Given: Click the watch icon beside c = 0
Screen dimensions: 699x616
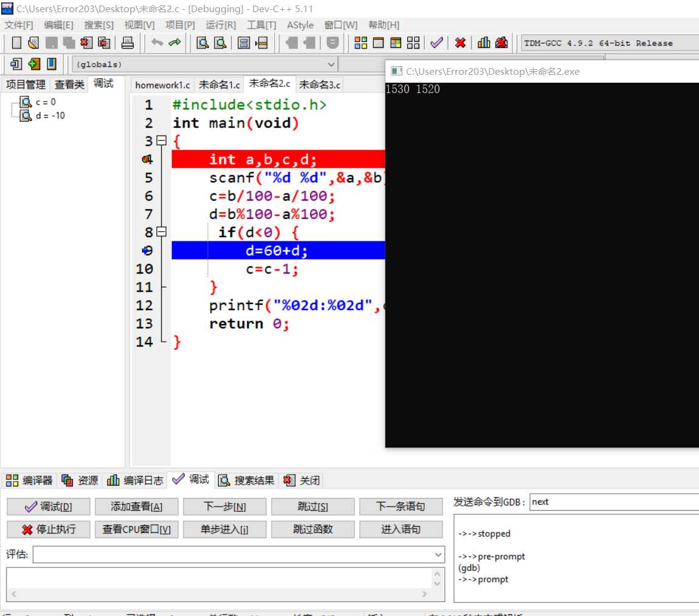Looking at the screenshot, I should point(26,102).
